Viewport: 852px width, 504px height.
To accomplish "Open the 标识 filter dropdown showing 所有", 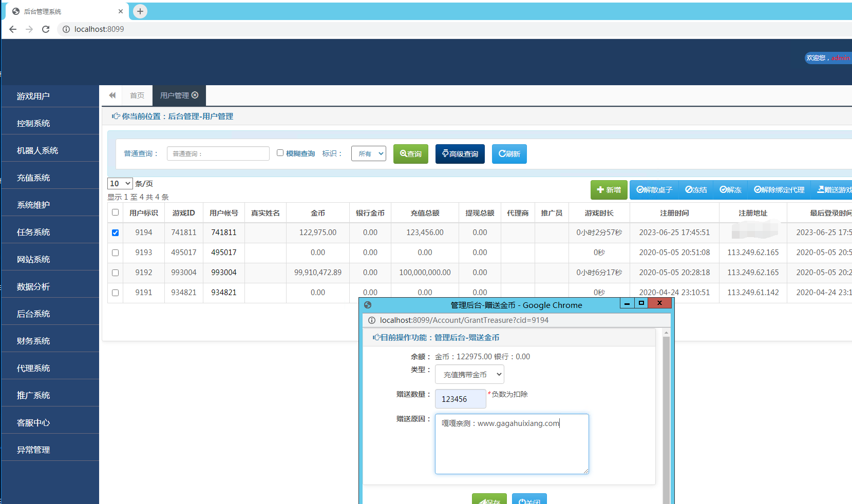I will (368, 153).
